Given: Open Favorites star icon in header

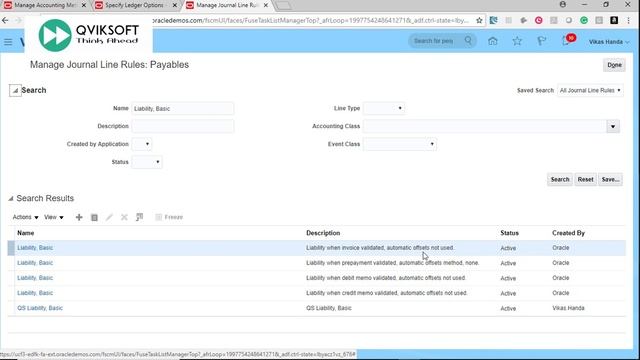Looking at the screenshot, I should point(517,41).
